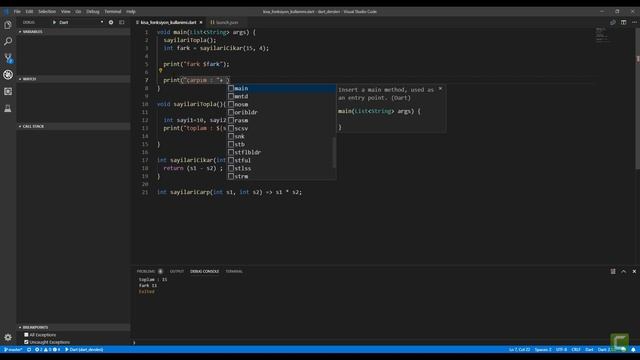Pick the 'stflbldr' suggestion
640x360 pixels.
click(x=281, y=152)
